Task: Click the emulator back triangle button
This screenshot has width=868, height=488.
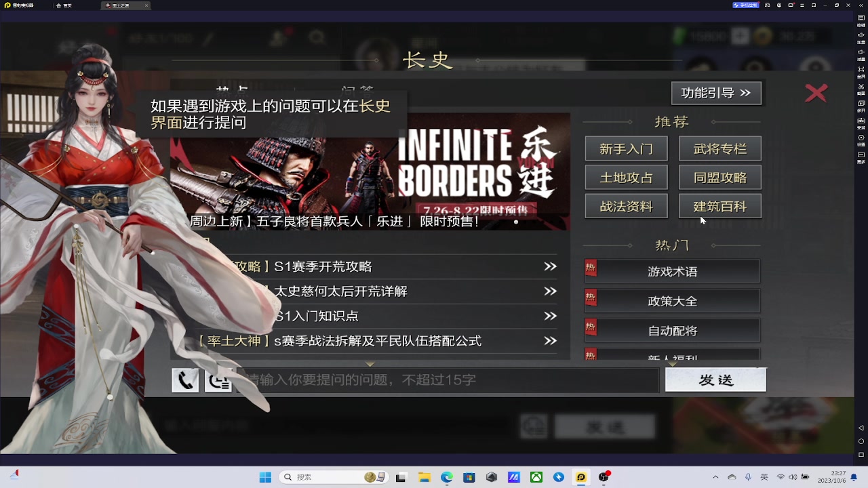Action: (x=861, y=428)
